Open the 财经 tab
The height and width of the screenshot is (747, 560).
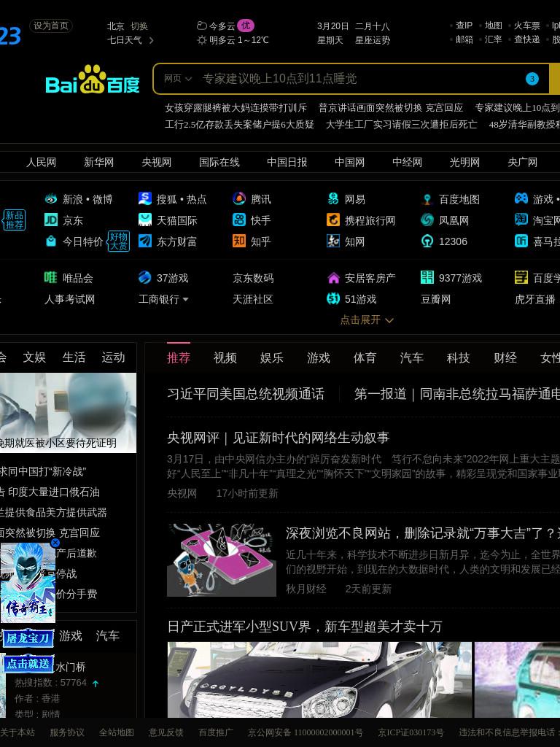505,357
